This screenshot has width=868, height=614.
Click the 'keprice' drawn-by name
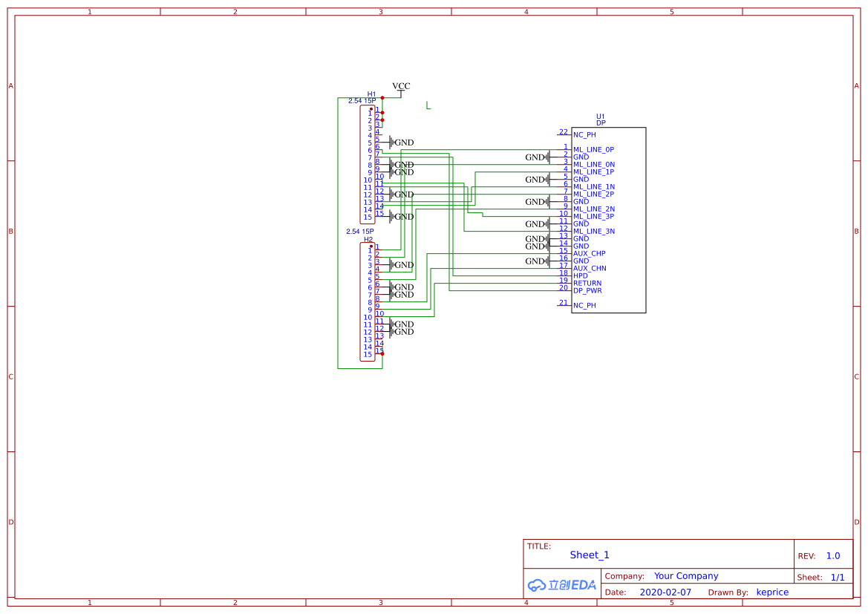pos(772,592)
